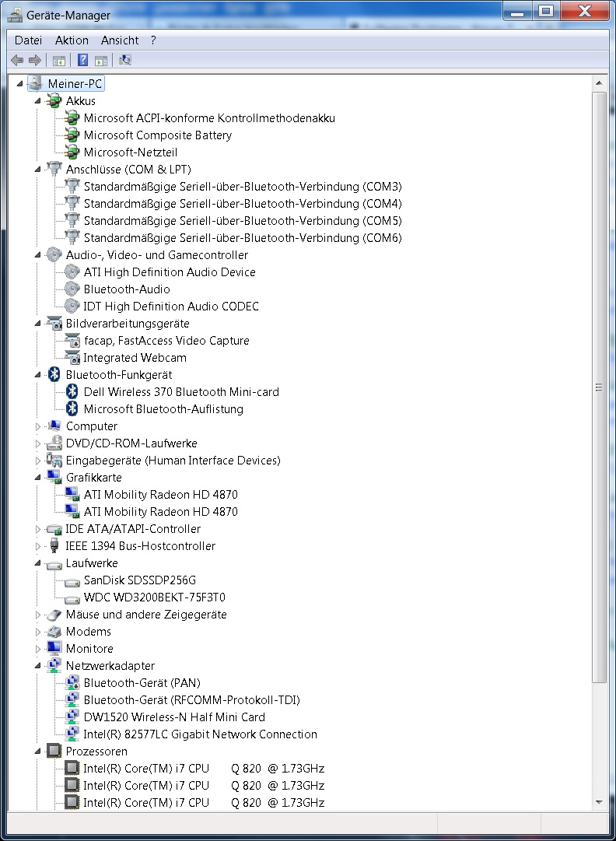Click the Monitore category icon

pos(54,648)
